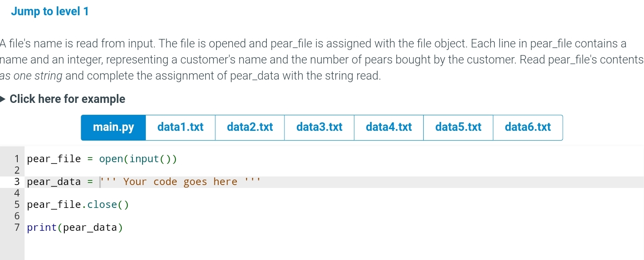Screen dimensions: 644x260
Task: Click the Jump to level 1 link
Action: [x=50, y=11]
